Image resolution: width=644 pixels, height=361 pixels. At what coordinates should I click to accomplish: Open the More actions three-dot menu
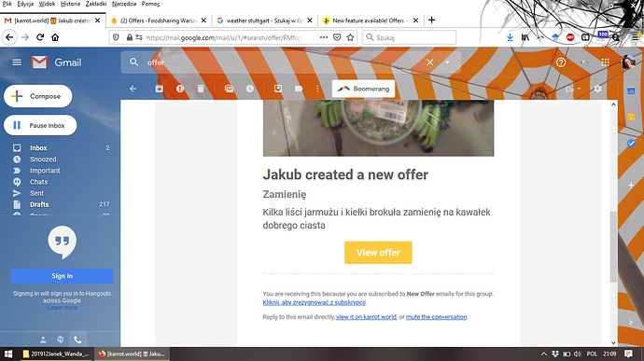[x=317, y=89]
